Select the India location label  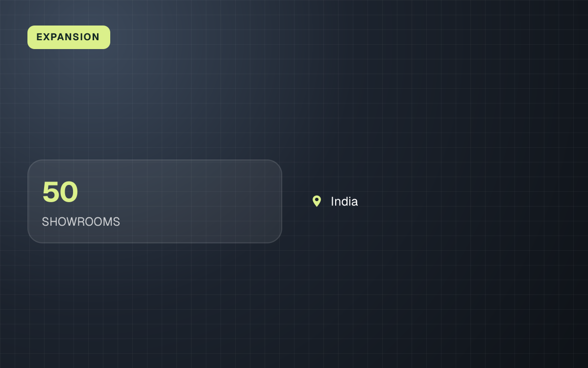(344, 201)
